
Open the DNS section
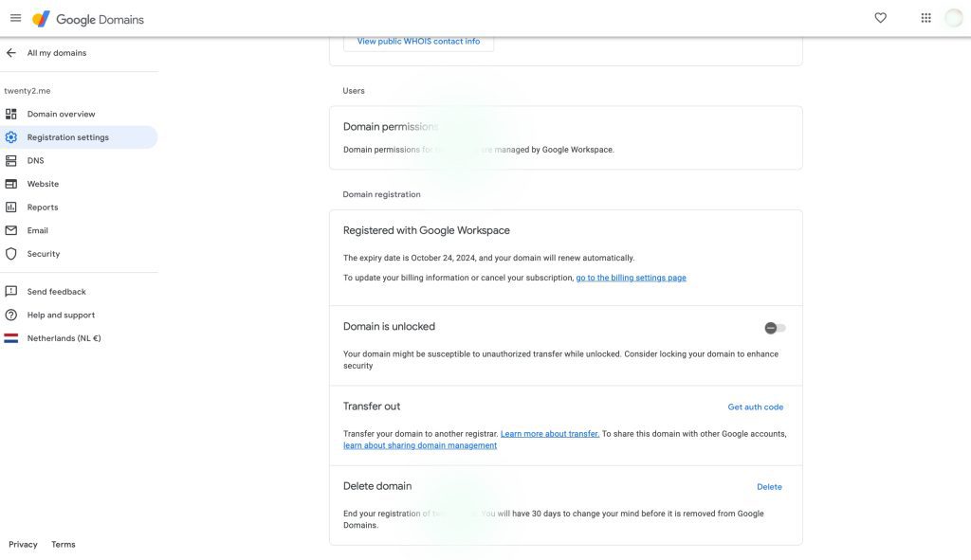point(35,161)
